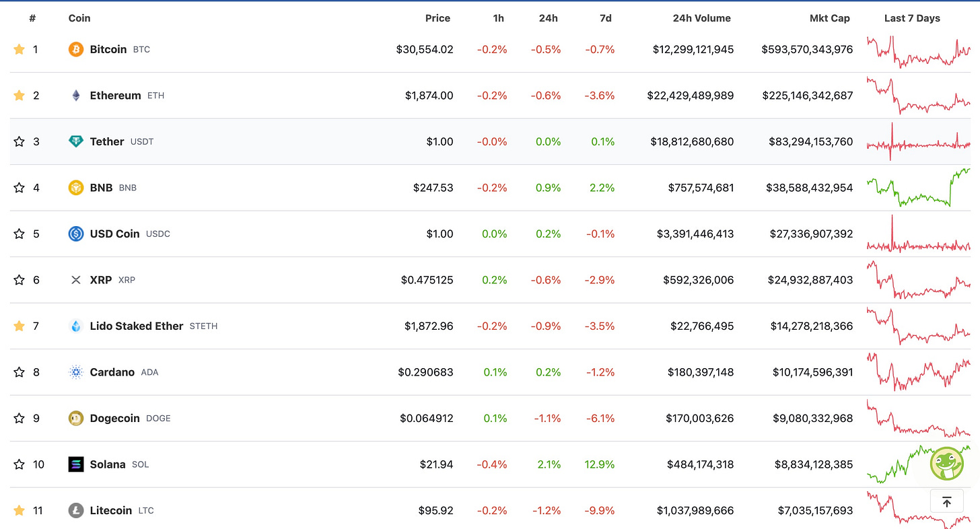Star the Dogecoin row

tap(19, 418)
